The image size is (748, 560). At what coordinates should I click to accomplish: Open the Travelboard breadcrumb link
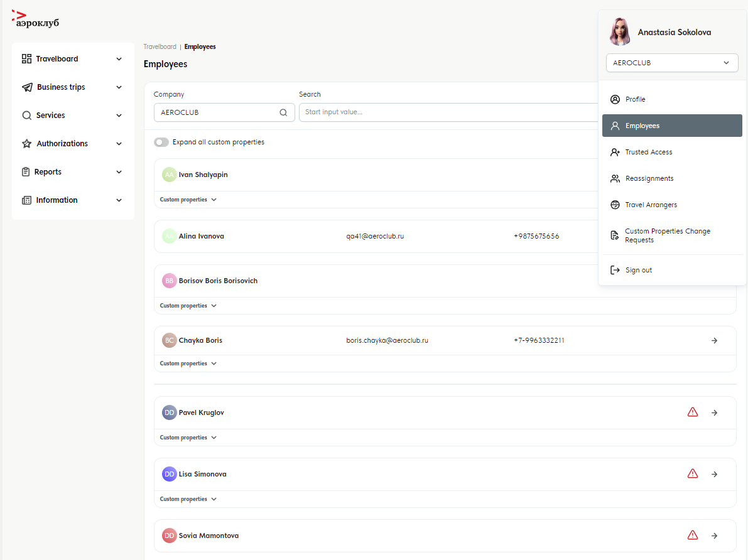click(160, 46)
